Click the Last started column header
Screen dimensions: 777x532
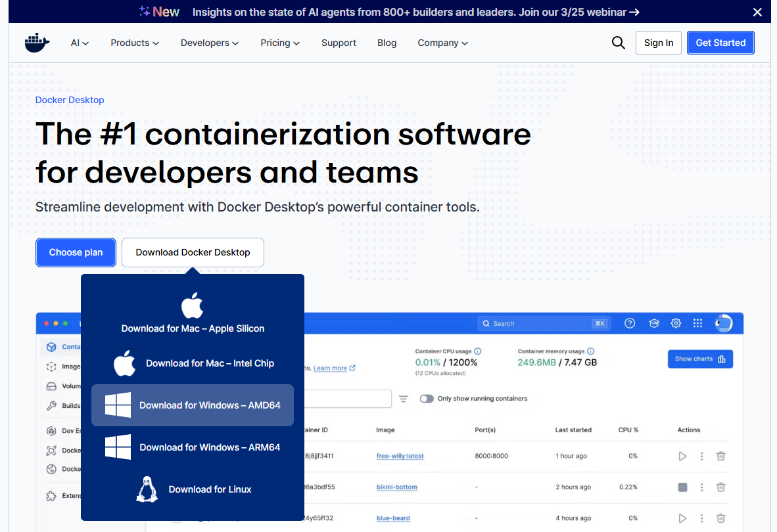[573, 430]
